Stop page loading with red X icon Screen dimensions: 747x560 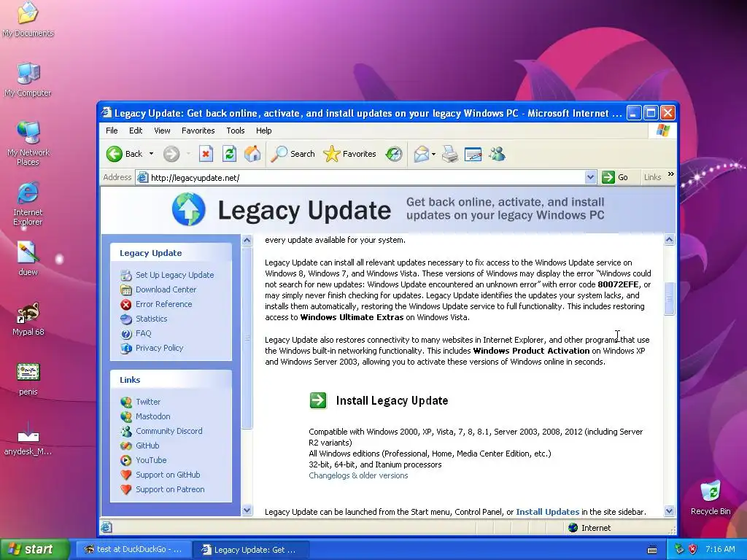point(206,154)
